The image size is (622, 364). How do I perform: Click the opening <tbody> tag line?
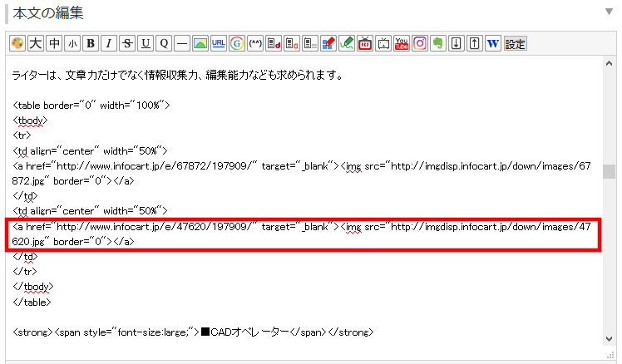pyautogui.click(x=30, y=121)
